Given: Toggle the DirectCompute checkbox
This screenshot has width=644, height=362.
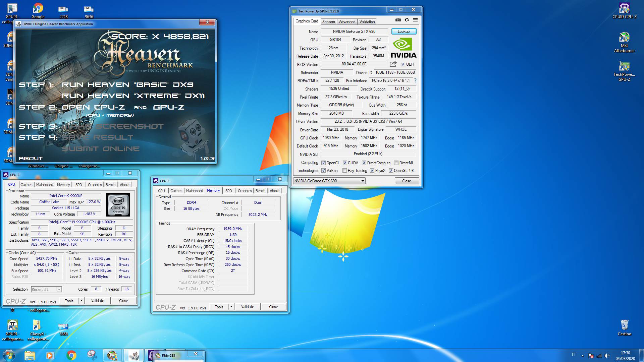Looking at the screenshot, I should (364, 163).
